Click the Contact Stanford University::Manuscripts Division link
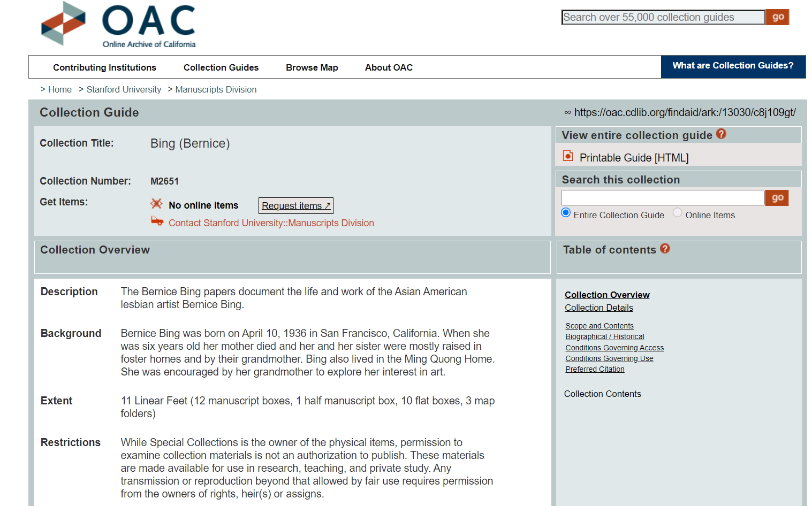812x506 pixels. 271,223
